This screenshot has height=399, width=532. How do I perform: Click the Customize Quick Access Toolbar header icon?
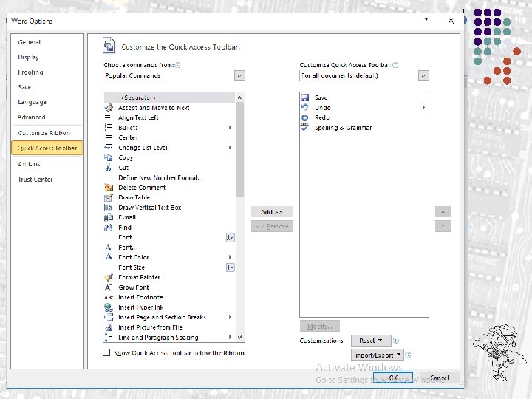[x=109, y=46]
